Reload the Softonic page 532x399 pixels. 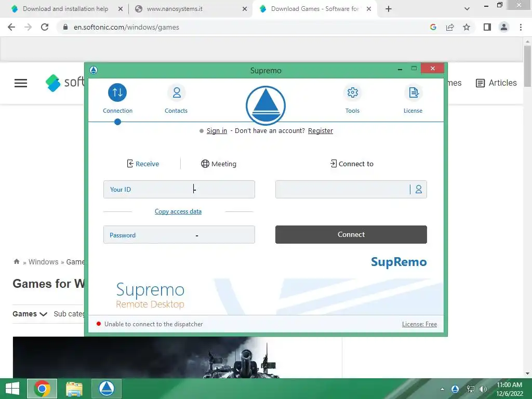point(45,27)
